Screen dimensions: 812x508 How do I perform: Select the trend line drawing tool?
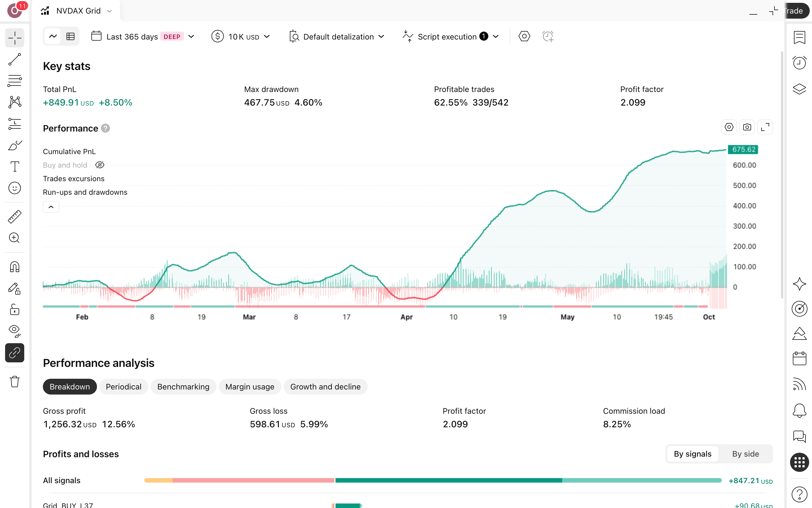pos(14,60)
